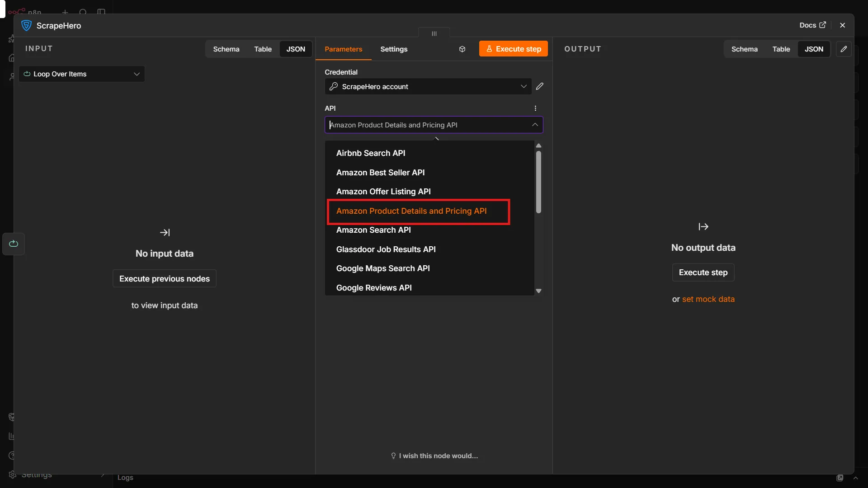Click the panel drag handle at top center
The width and height of the screenshot is (868, 488).
(434, 33)
